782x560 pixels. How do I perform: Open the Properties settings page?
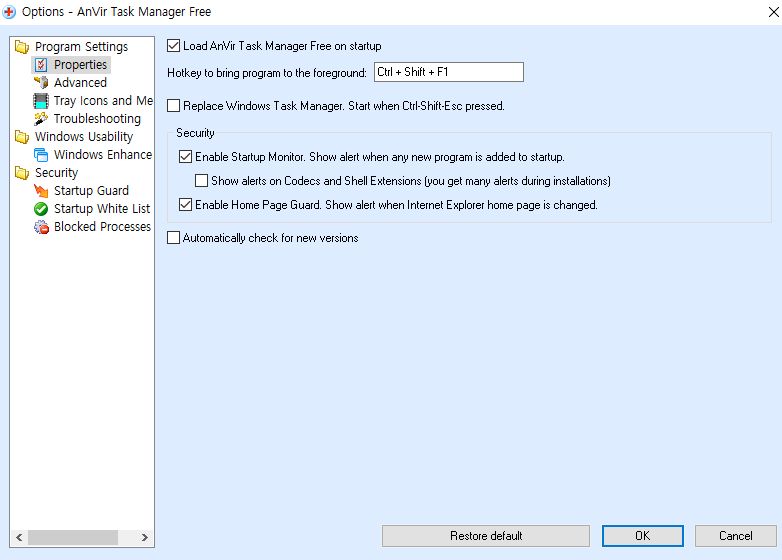[x=80, y=65]
